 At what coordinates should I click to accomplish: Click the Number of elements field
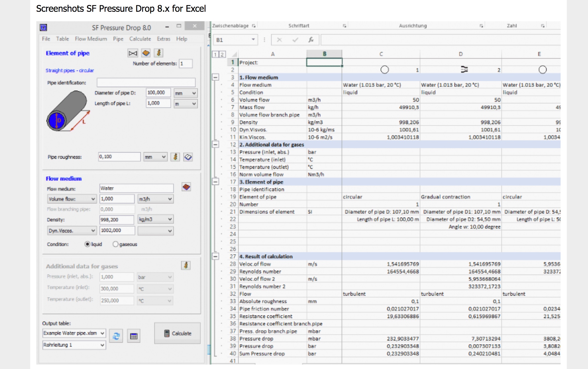pos(186,63)
